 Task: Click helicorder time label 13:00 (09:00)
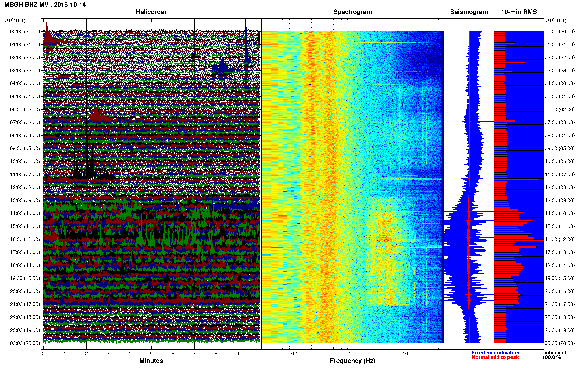25,200
